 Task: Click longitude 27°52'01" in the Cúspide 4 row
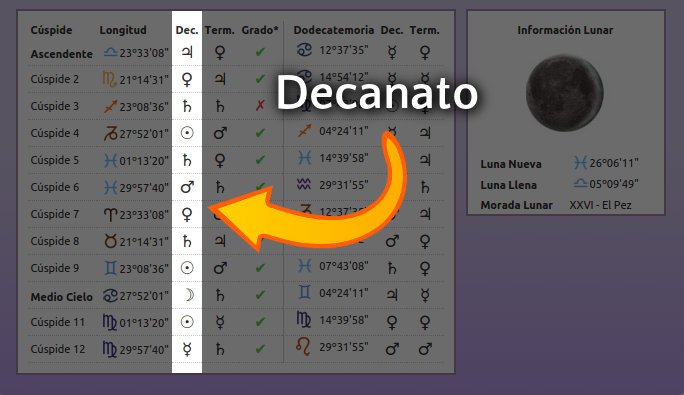(x=144, y=134)
